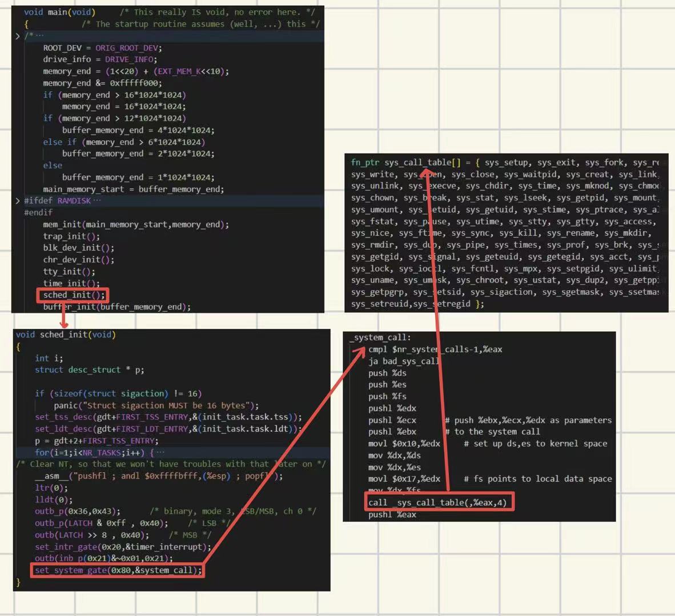675x616 pixels.
Task: Click the call _sys_call_table(,%eax,4) instruction
Action: 437,502
